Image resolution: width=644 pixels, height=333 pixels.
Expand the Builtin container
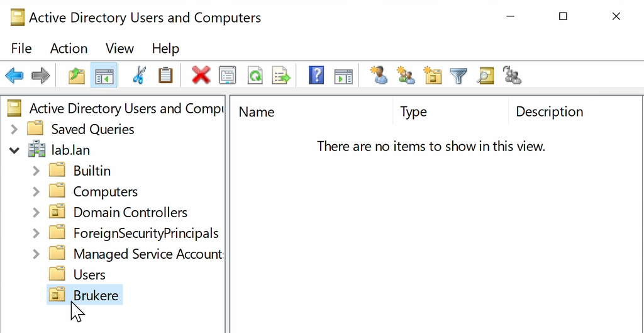coord(36,171)
